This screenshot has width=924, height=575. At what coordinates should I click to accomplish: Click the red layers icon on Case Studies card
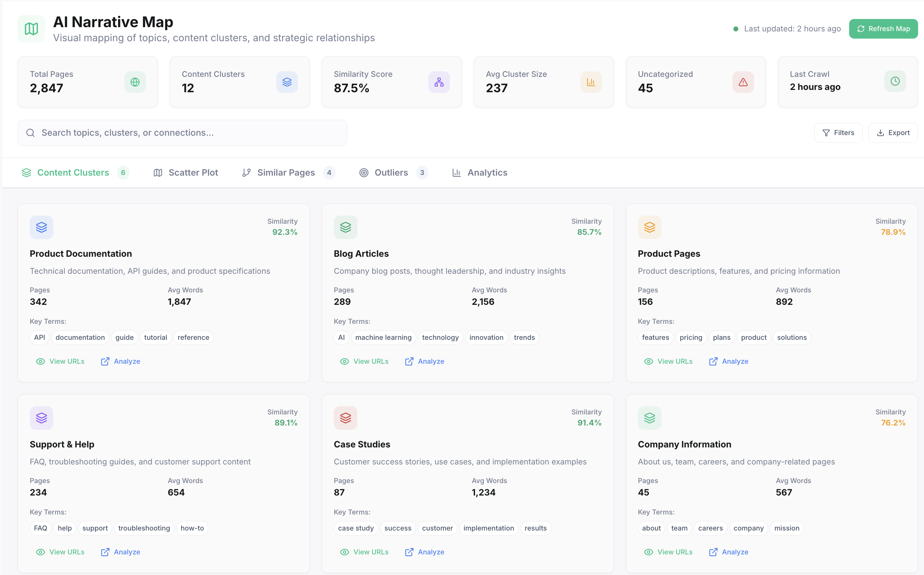tap(346, 418)
